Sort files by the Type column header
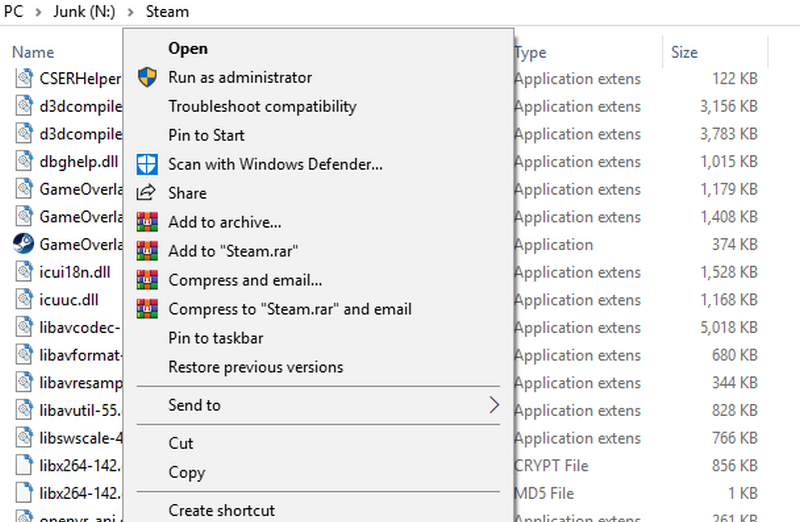 point(531,52)
